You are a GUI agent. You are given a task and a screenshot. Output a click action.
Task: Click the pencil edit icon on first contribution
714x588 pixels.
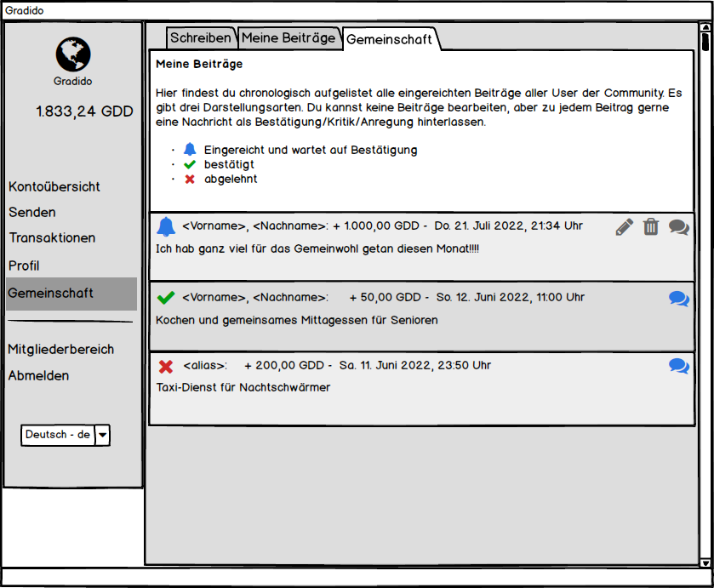625,226
